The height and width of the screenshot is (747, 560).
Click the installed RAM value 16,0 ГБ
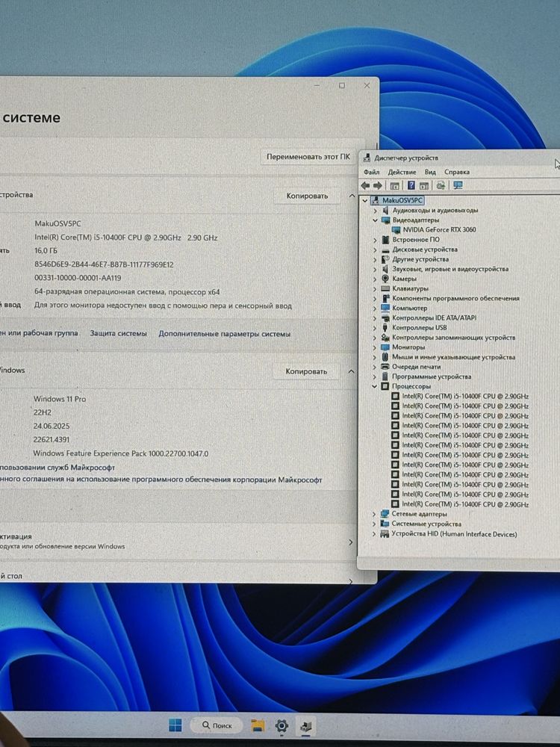[46, 250]
